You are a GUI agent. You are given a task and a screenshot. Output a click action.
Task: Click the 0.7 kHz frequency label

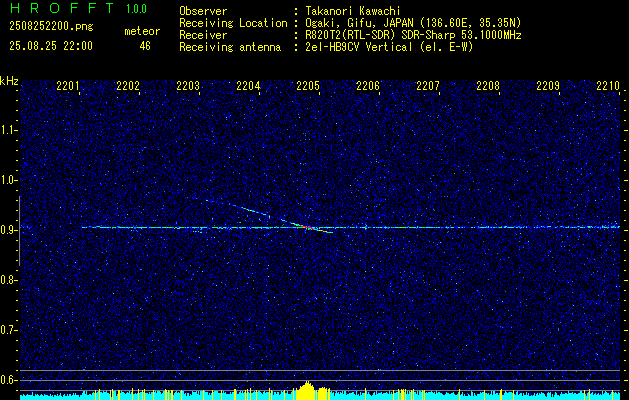[9, 330]
